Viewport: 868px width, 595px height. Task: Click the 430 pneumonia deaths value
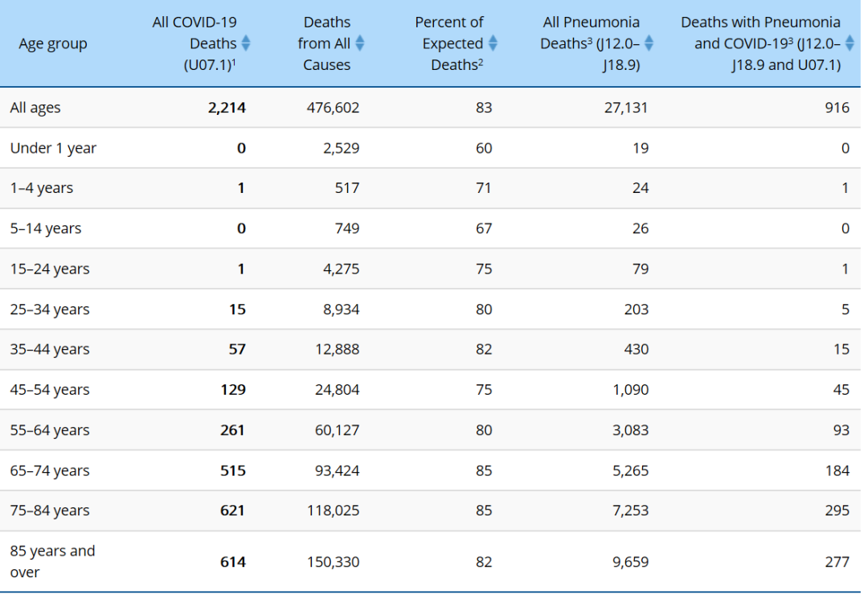pos(637,349)
